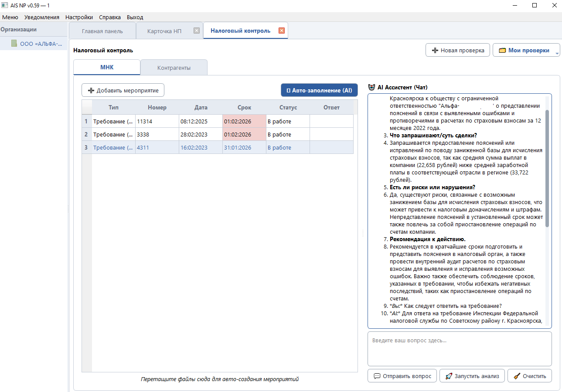
Task: Click the AI Ассистент robot icon
Action: [x=371, y=87]
